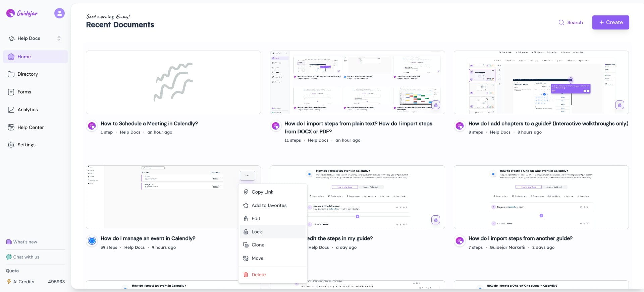Click avatar beside import steps from another guide
The image size is (644, 292).
pyautogui.click(x=460, y=241)
